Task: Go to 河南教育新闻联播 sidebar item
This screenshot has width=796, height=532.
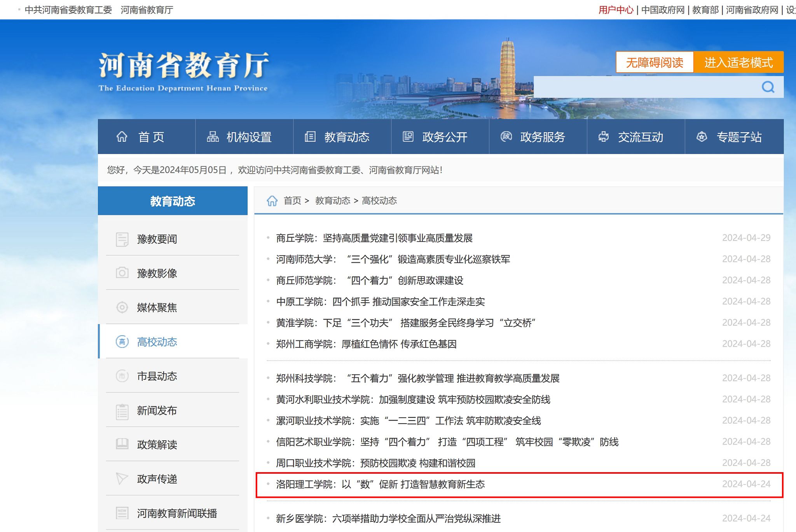Action: 177,513
